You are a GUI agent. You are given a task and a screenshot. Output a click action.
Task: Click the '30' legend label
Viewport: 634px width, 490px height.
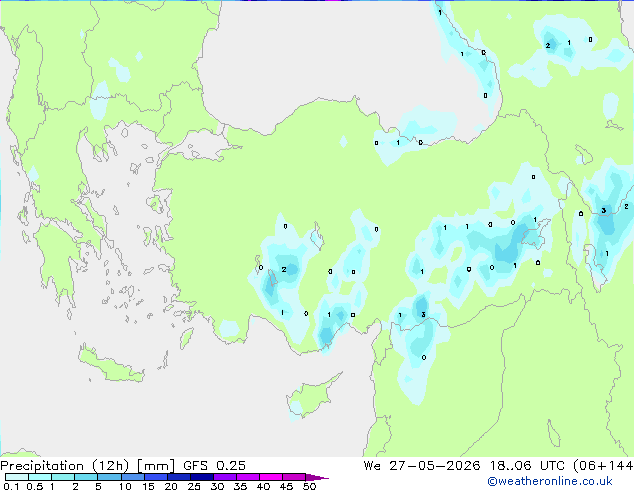point(217,486)
